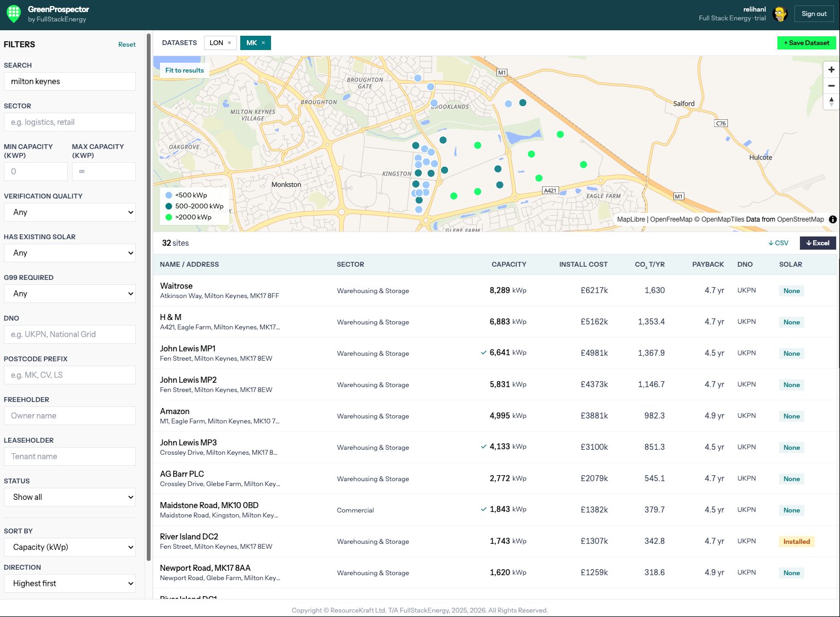840x617 pixels.
Task: Zoom in on the map
Action: [x=831, y=70]
